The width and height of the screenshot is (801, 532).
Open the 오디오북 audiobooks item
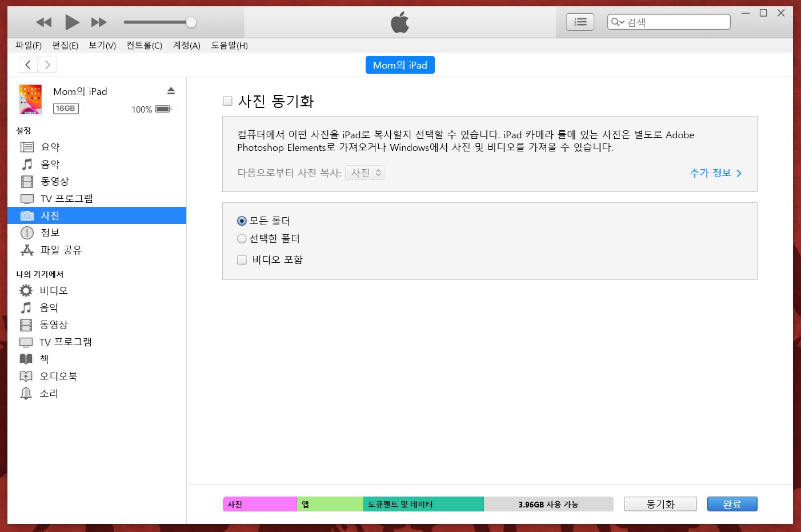coord(97,376)
